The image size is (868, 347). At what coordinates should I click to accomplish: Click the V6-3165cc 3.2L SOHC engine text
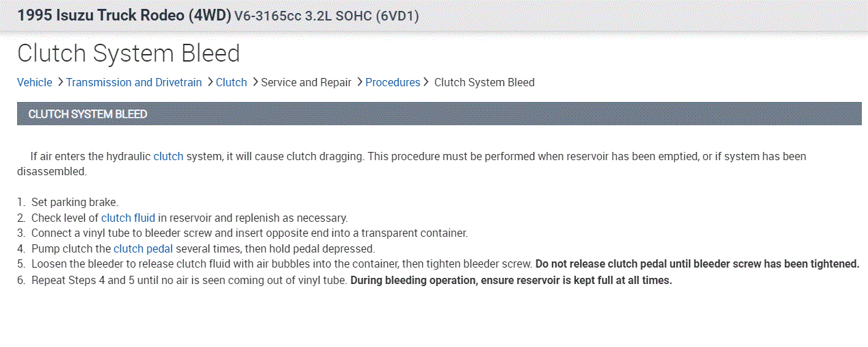326,16
